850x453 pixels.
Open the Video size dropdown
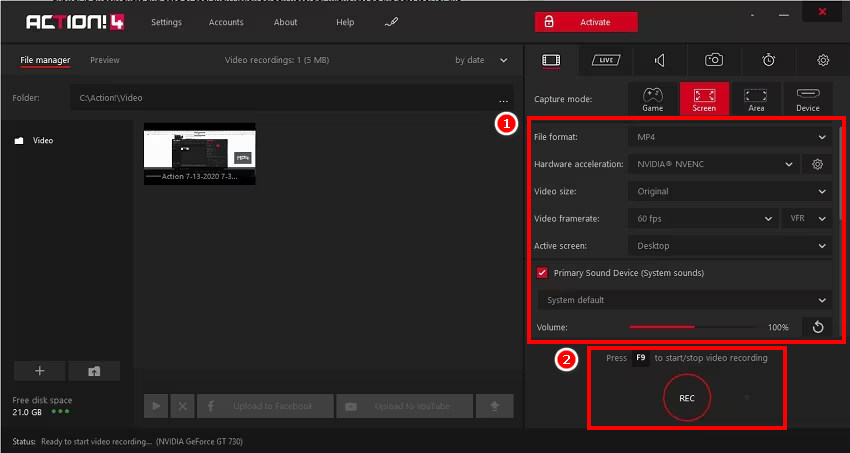730,191
